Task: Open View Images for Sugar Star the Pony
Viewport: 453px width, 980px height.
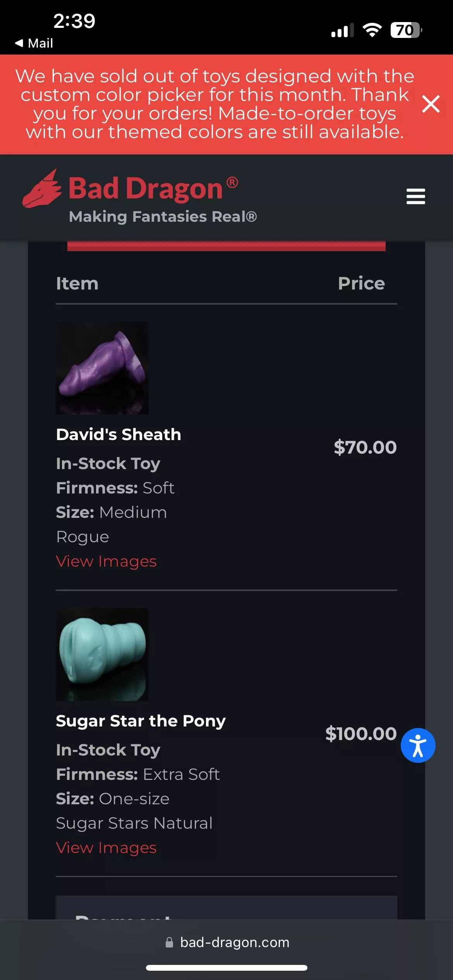Action: coord(106,848)
